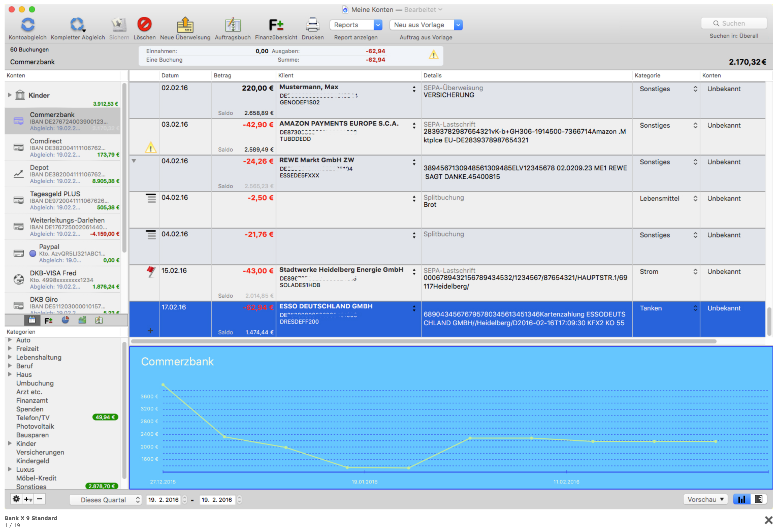This screenshot has width=776, height=532.
Task: Click the split-booking icon on the -2,50 € row
Action: 151,198
